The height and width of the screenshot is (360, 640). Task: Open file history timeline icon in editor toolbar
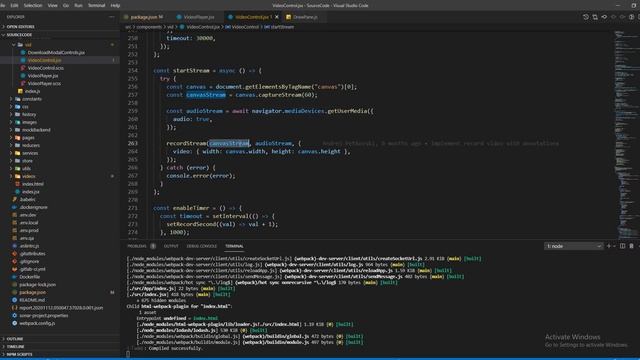[586, 17]
